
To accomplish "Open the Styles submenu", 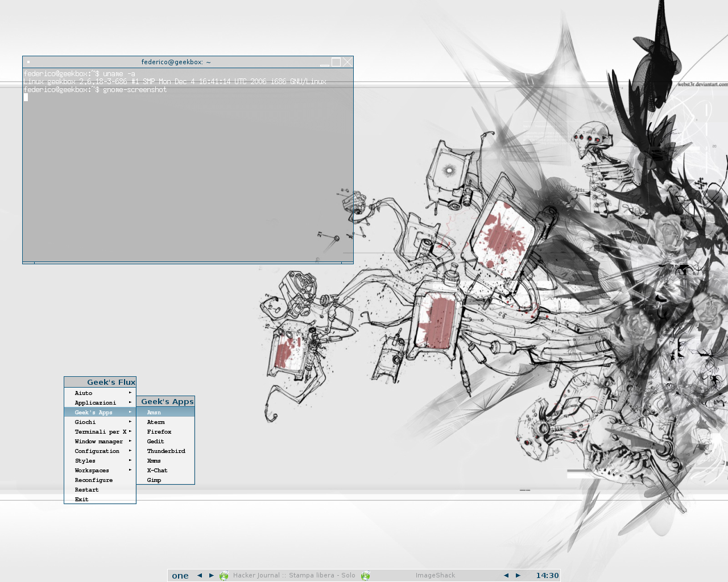I will pyautogui.click(x=100, y=460).
